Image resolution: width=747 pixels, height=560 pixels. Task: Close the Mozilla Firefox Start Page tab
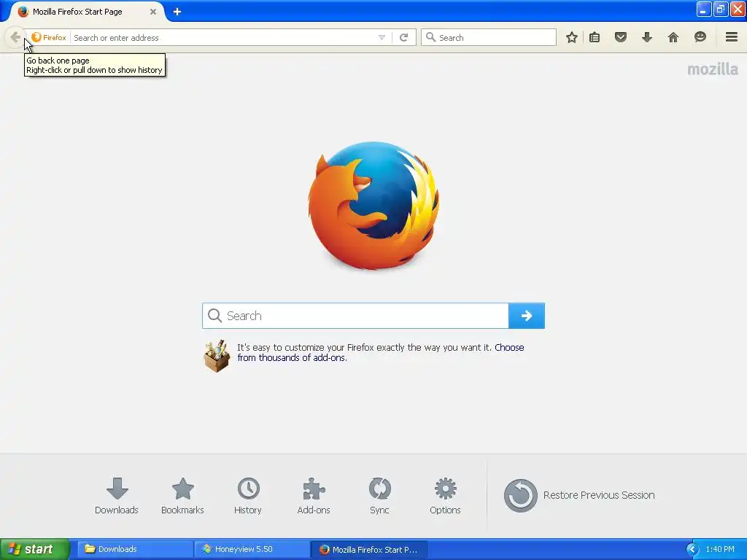(153, 12)
